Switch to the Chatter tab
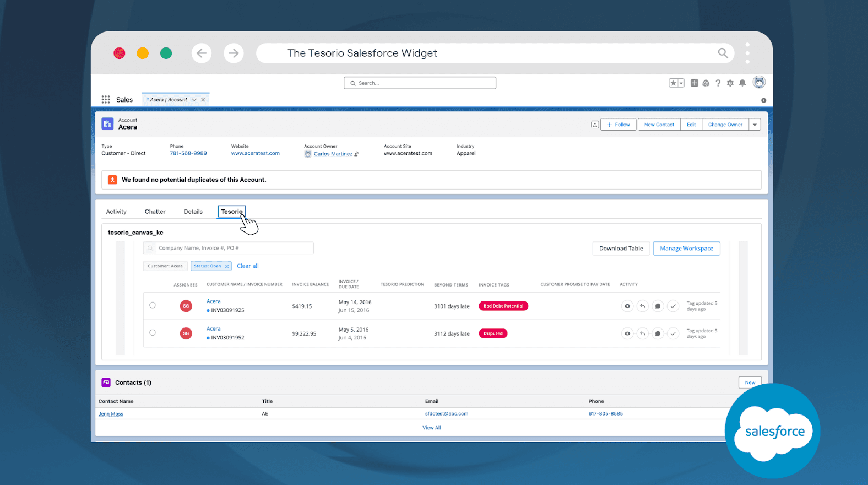This screenshot has width=868, height=485. (155, 212)
